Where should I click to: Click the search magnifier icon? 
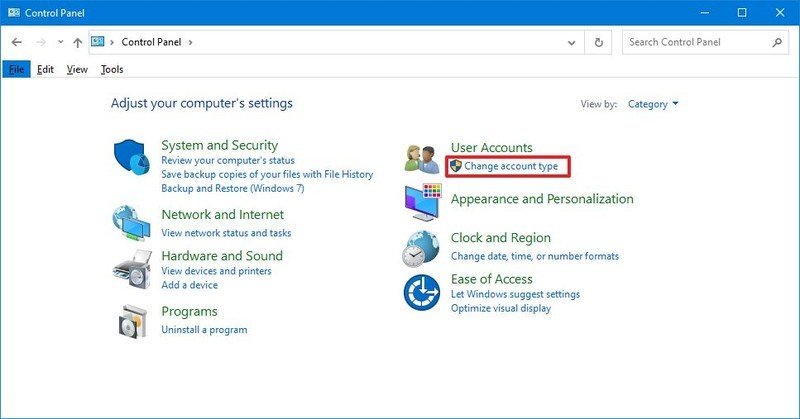[777, 42]
